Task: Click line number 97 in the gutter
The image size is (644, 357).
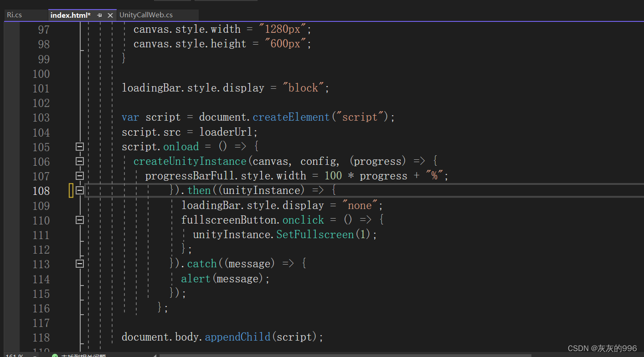Action: tap(43, 30)
